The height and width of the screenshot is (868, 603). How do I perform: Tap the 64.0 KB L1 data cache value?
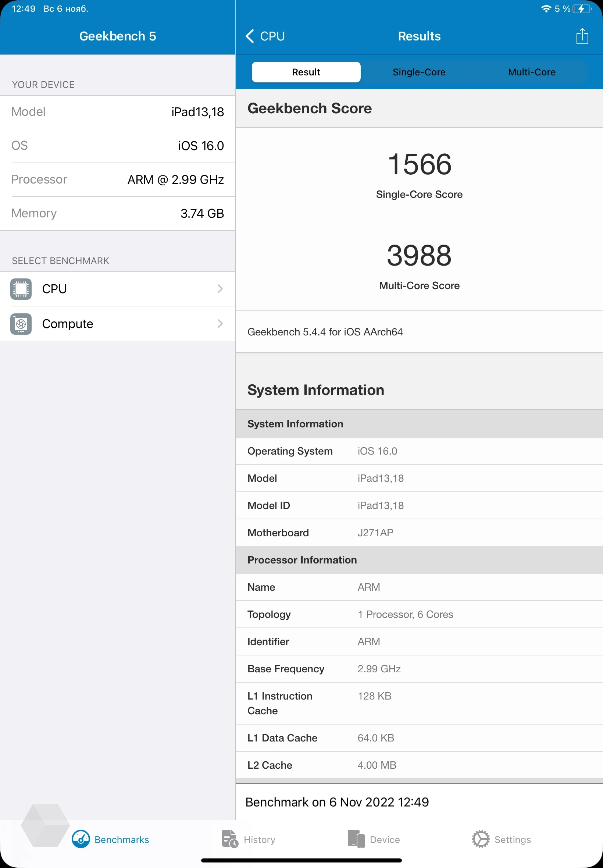(376, 738)
